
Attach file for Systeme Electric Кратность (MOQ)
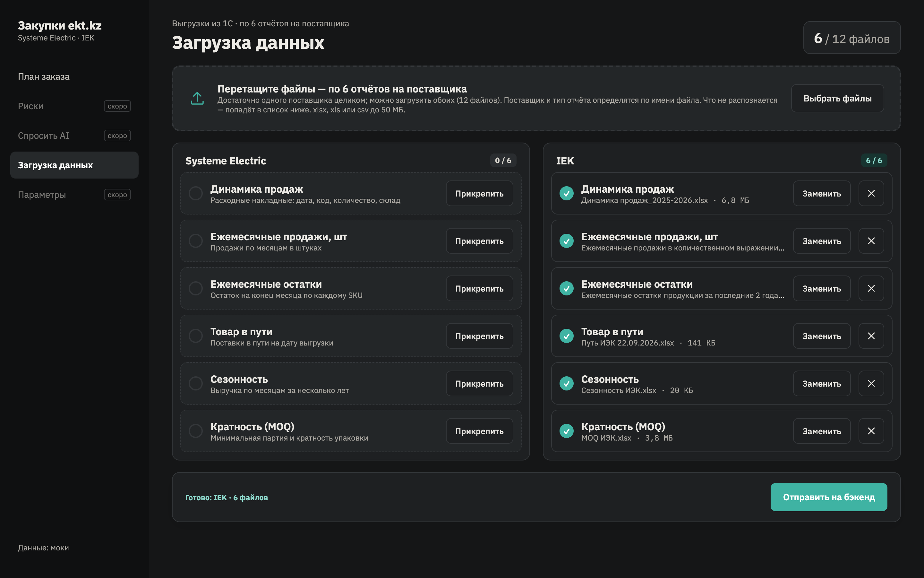coord(479,431)
